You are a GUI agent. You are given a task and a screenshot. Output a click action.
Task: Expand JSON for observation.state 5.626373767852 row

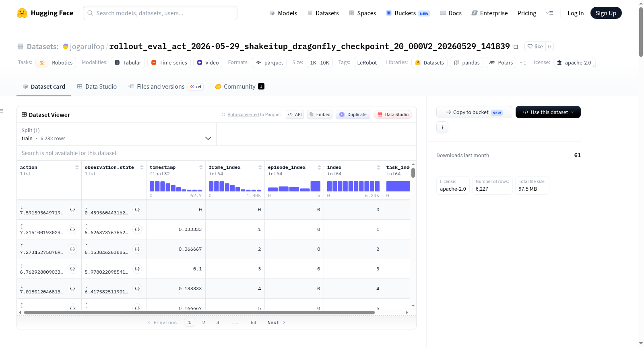pyautogui.click(x=137, y=229)
